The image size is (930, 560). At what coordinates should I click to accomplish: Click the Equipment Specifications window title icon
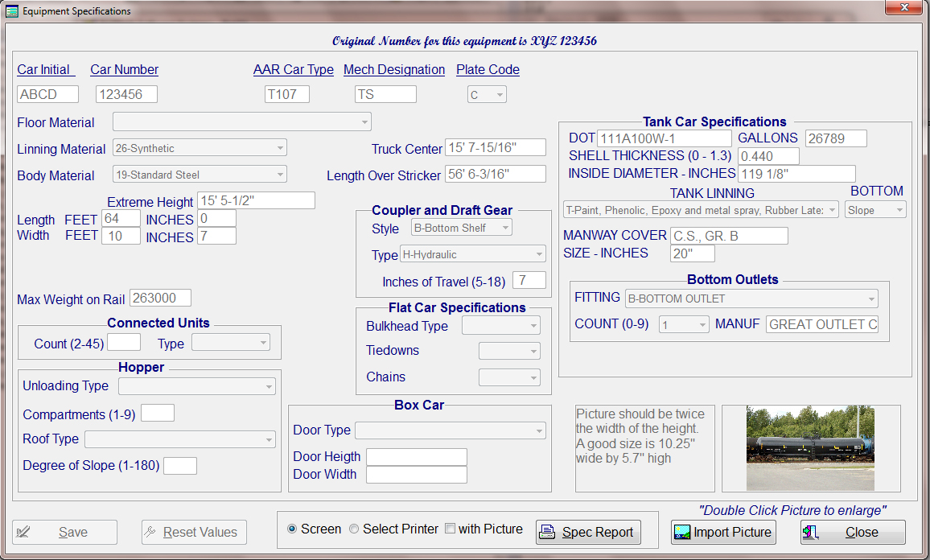(11, 10)
